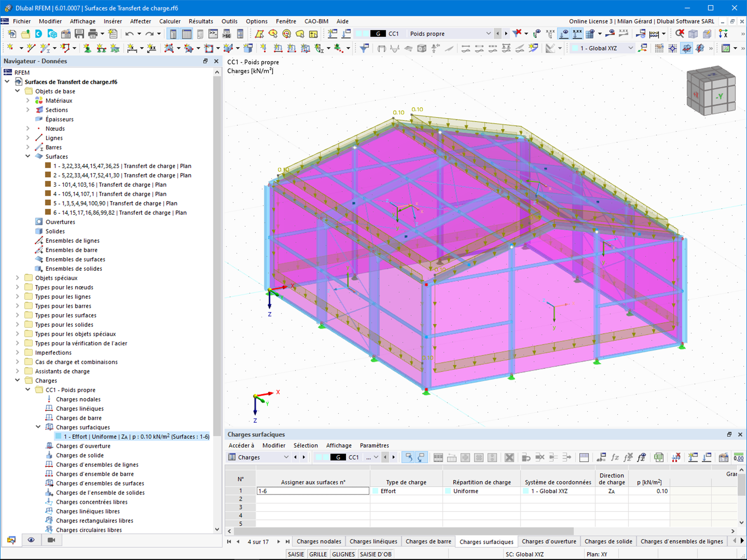Collapse the Charges surfaciques tree node
Screen dimensions: 747x560
tap(38, 427)
